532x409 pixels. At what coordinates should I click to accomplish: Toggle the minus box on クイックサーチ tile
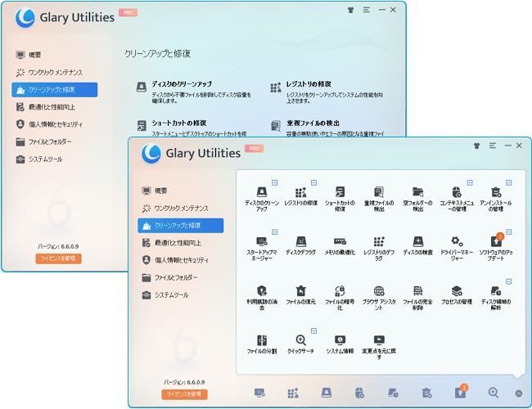click(313, 331)
